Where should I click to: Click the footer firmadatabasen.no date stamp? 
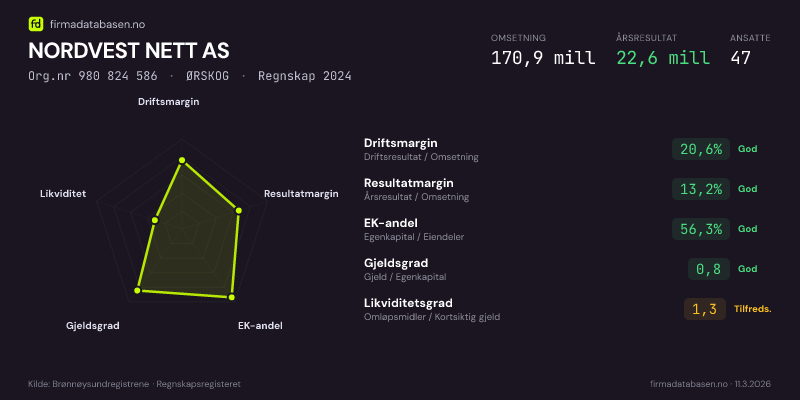(710, 384)
